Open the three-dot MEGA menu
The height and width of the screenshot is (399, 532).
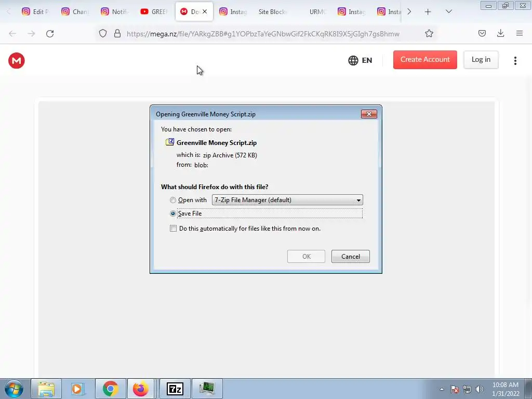click(x=515, y=61)
